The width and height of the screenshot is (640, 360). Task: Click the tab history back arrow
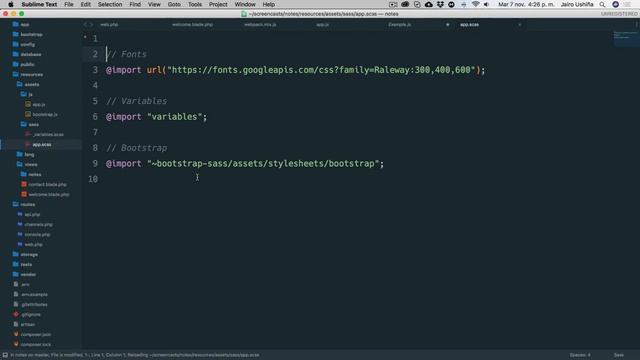(85, 24)
